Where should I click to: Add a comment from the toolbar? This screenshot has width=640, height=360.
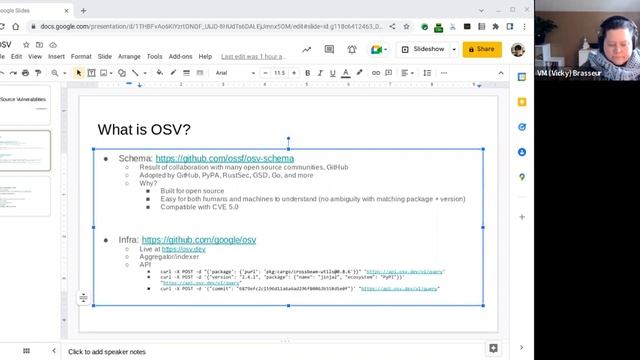click(x=389, y=73)
